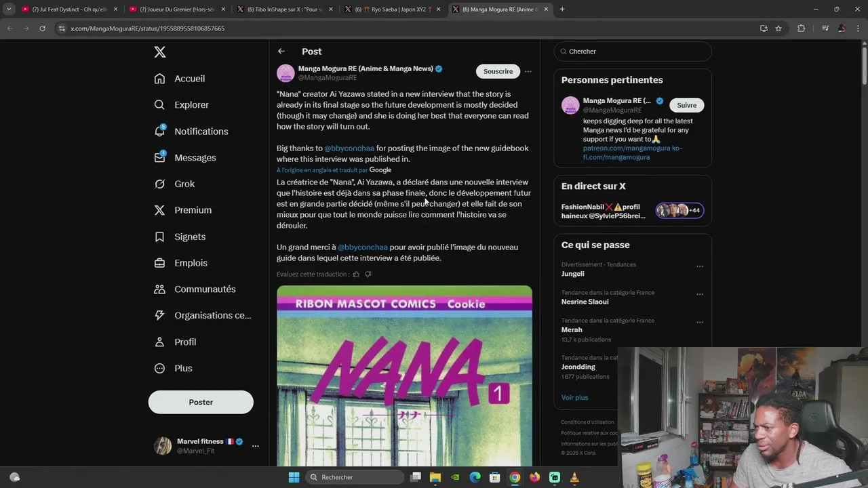Bookmark this page with star icon
Viewport: 868px width, 488px height.
tap(778, 28)
